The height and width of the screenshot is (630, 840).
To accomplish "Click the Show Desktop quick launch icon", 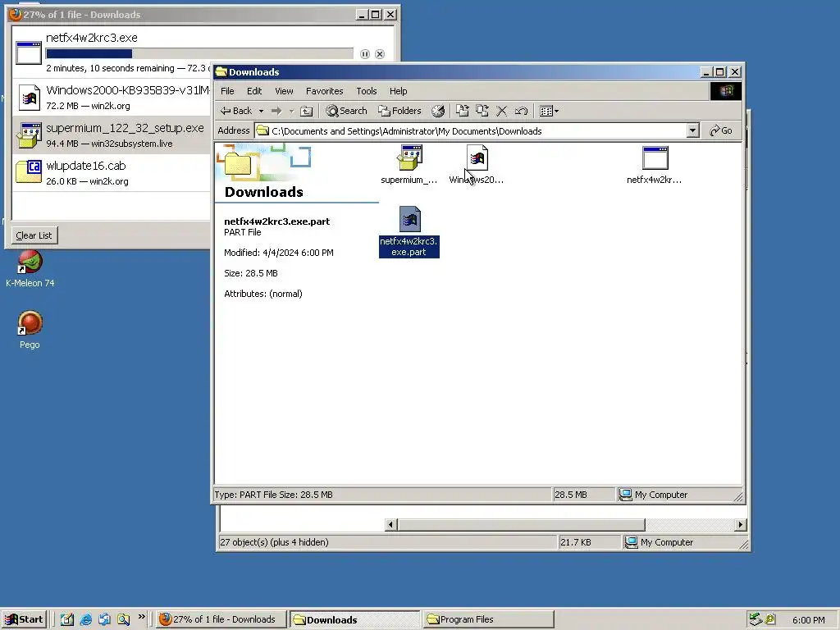I will coord(67,619).
